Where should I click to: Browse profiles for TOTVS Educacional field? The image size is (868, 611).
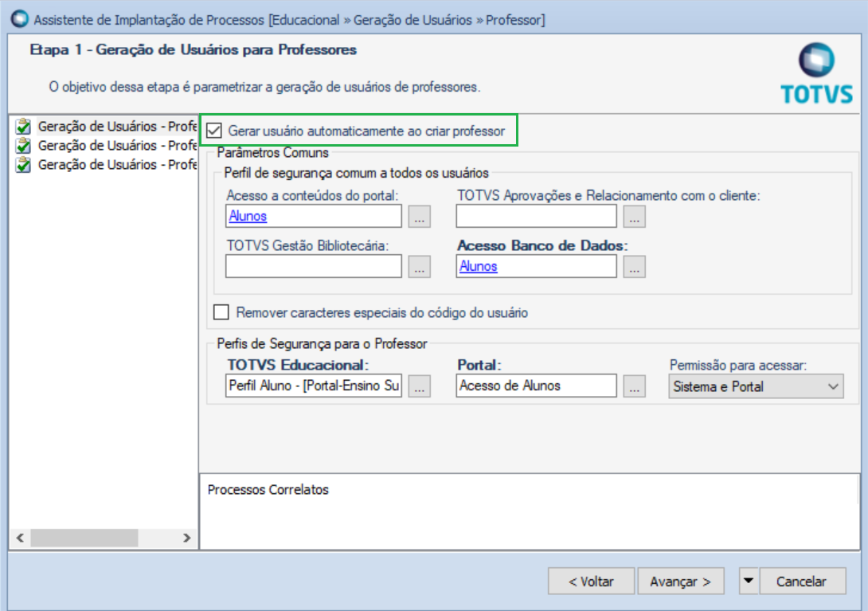click(419, 386)
